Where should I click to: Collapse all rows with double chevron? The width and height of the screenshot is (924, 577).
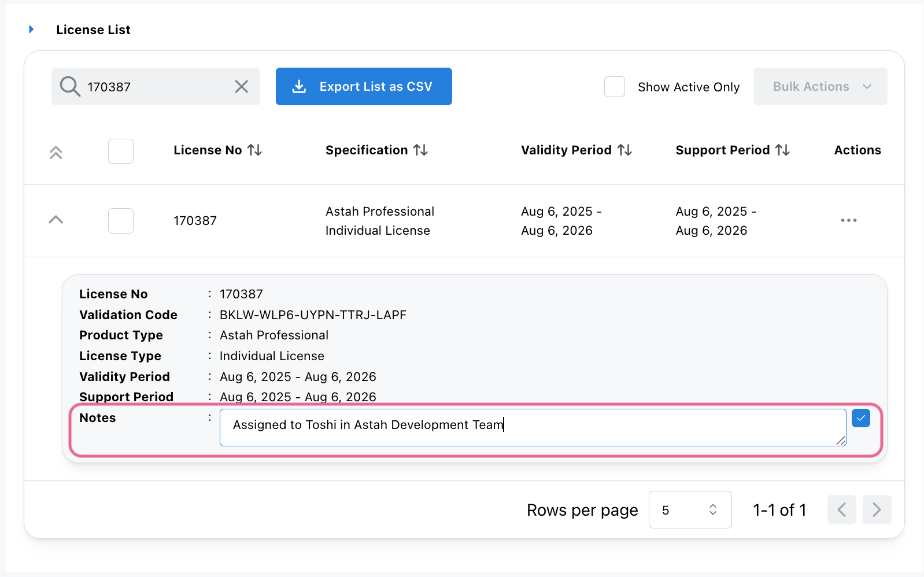[56, 152]
